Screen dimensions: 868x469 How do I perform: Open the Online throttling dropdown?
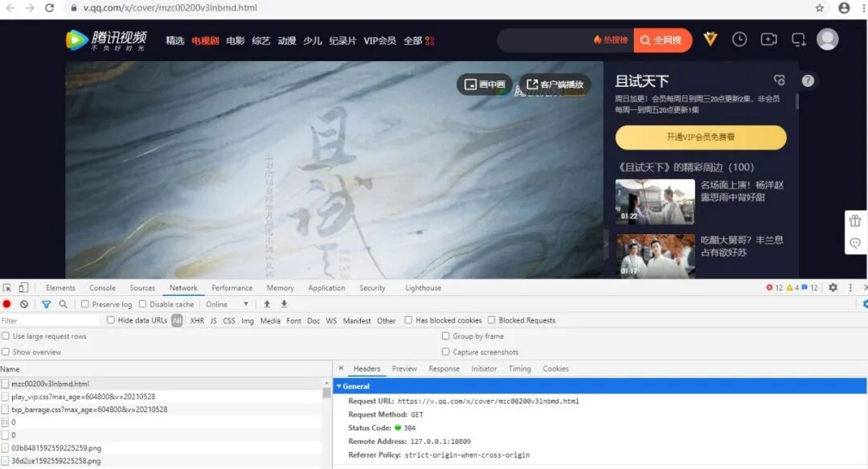(x=227, y=304)
